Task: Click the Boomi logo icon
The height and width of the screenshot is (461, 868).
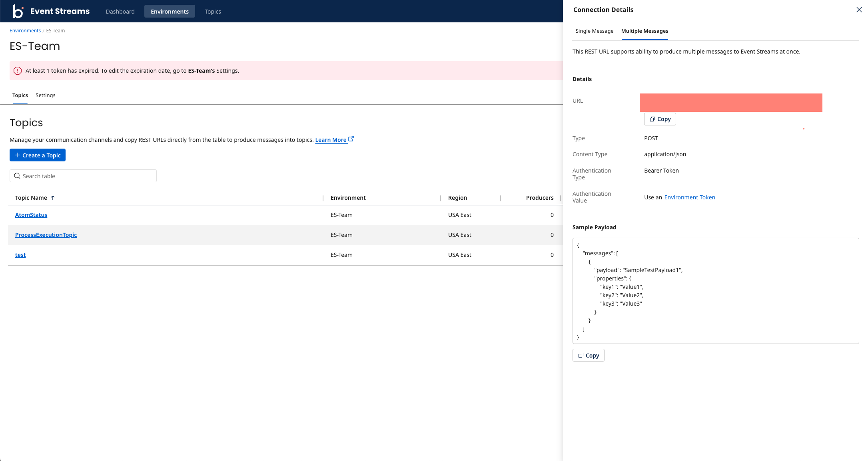Action: (18, 11)
